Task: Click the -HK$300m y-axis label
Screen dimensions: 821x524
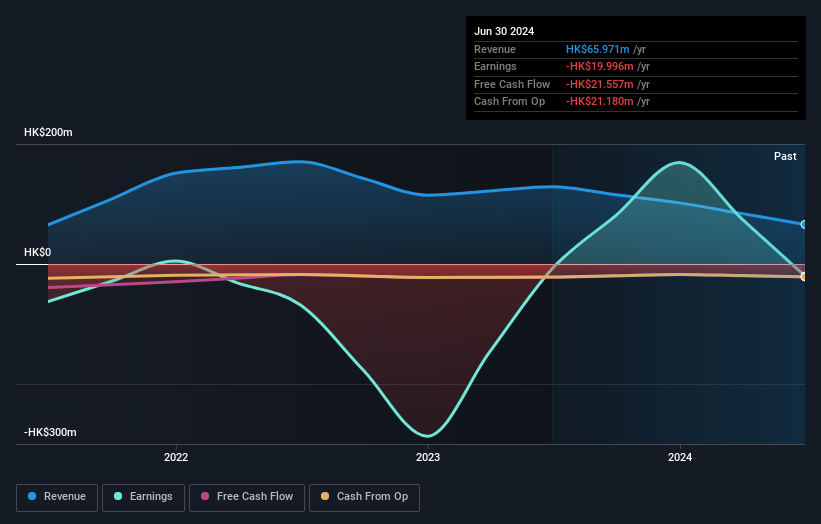Action: pyautogui.click(x=50, y=432)
